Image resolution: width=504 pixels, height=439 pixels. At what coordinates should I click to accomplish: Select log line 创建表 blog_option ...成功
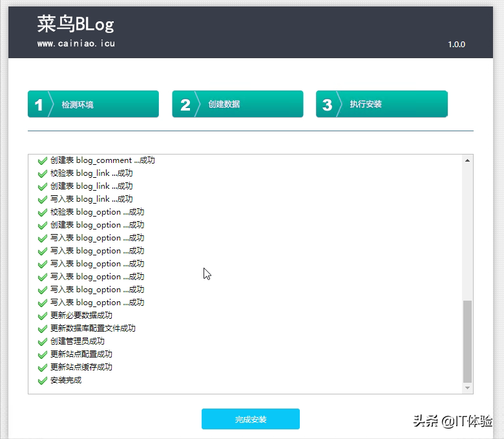point(98,225)
